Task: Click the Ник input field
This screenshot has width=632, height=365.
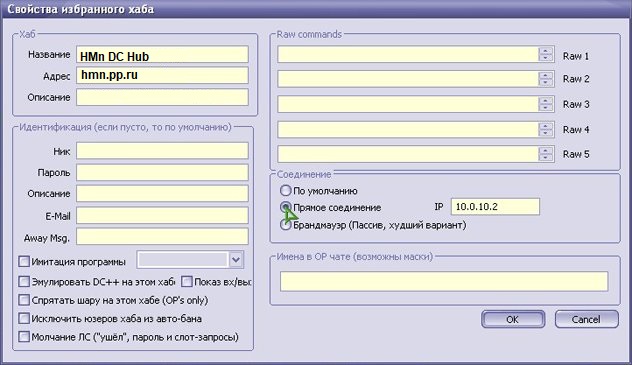Action: click(162, 151)
